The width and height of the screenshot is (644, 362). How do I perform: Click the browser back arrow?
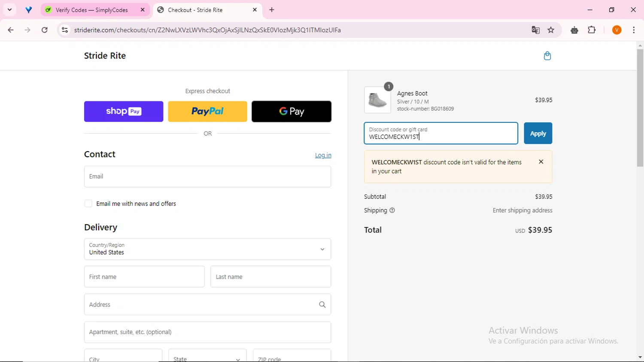pos(11,30)
